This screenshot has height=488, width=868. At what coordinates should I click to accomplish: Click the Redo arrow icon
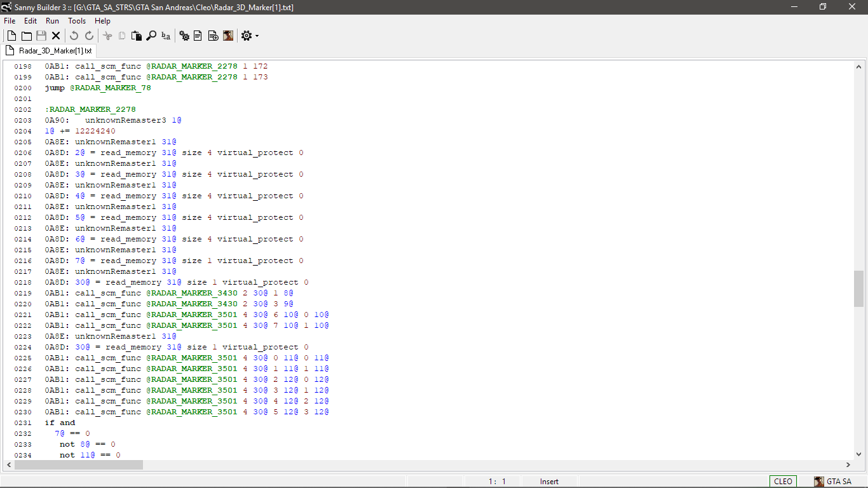tap(89, 36)
